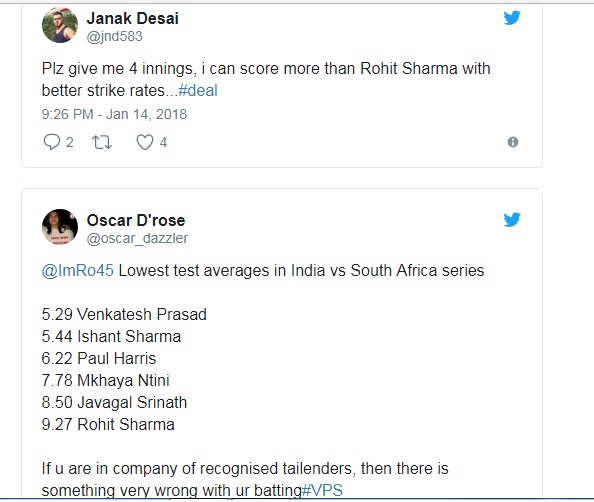Like Janak Desai's tweet with heart icon
This screenshot has width=594, height=502.
145,142
